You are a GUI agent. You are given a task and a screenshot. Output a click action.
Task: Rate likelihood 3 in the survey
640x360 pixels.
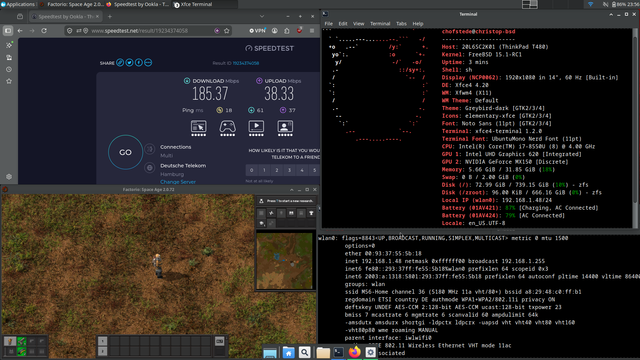289,170
